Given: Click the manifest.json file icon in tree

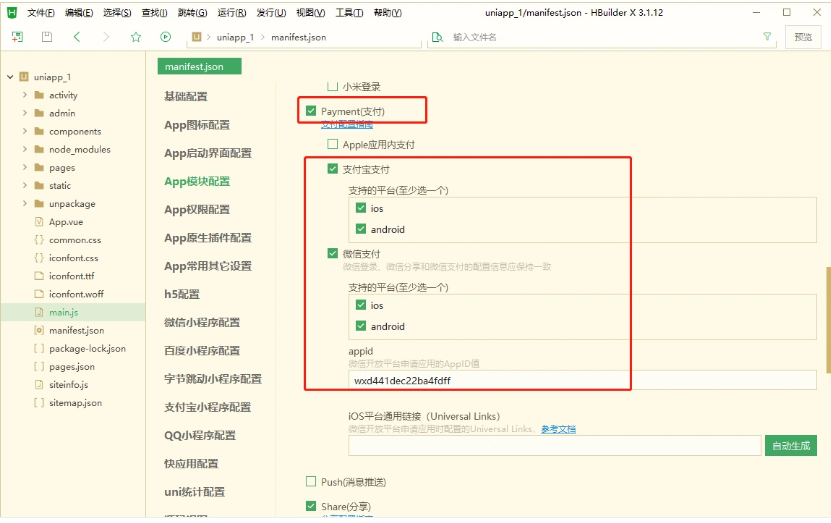Looking at the screenshot, I should [x=39, y=330].
